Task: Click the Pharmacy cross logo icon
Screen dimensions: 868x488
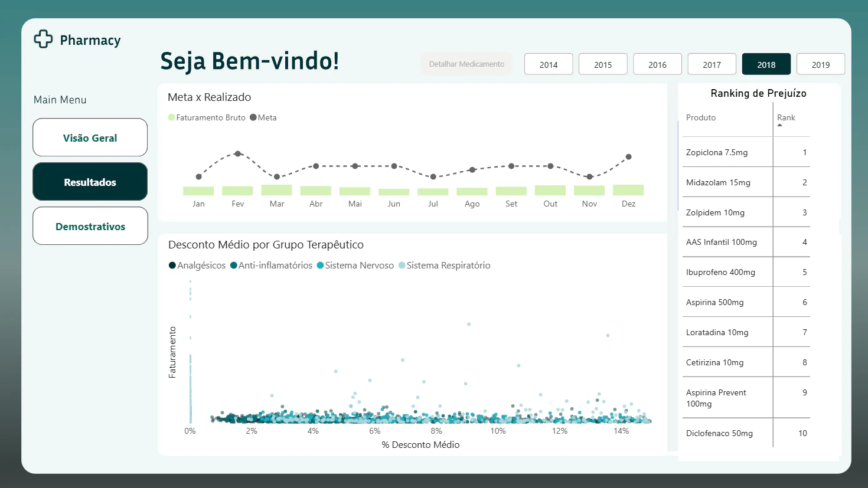Action: (43, 39)
